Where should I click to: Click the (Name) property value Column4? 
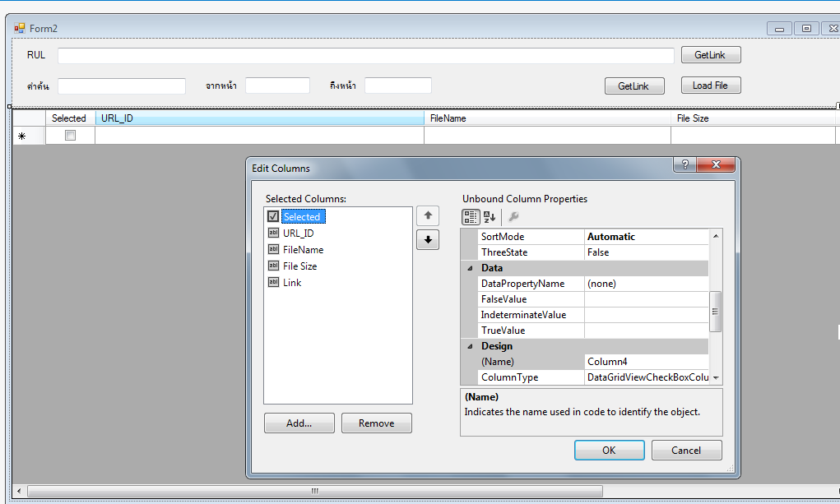point(646,362)
